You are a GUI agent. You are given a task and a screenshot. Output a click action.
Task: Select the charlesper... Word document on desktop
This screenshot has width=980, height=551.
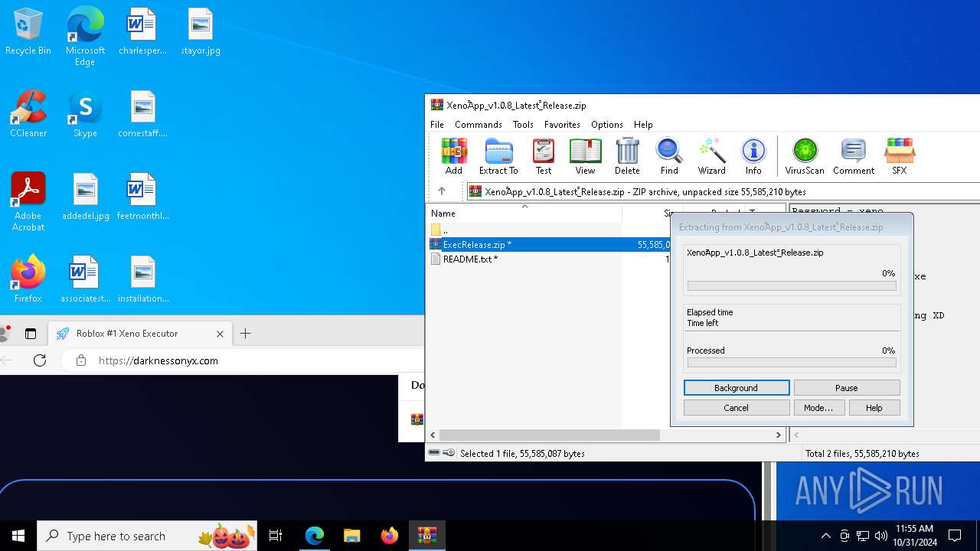[x=142, y=32]
